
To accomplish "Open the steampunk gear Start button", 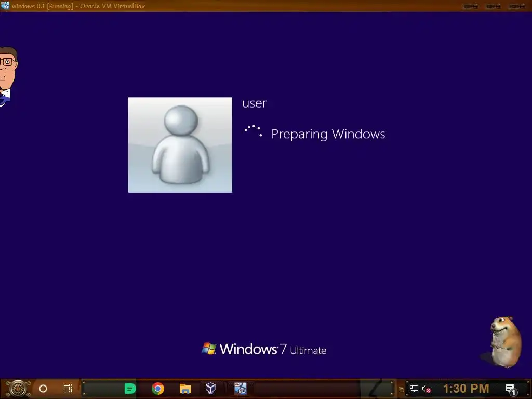I will click(x=18, y=389).
